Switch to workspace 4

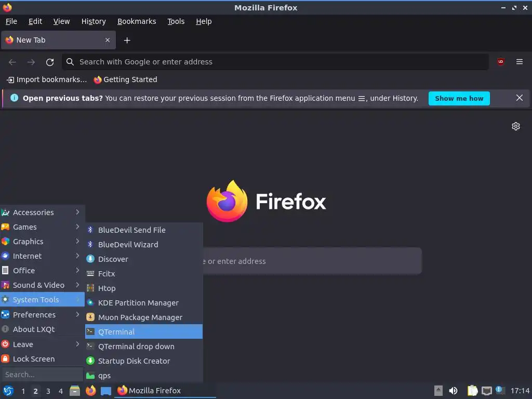[61, 391]
